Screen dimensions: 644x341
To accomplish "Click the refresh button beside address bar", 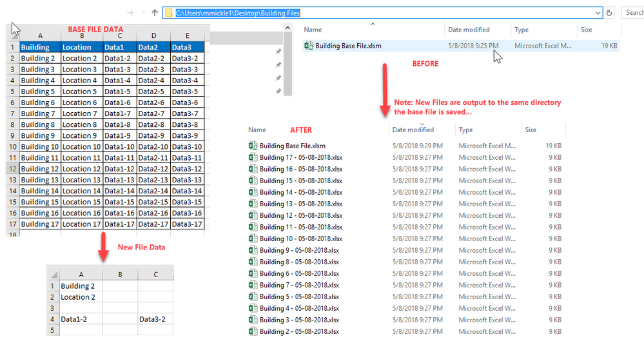I will [609, 13].
